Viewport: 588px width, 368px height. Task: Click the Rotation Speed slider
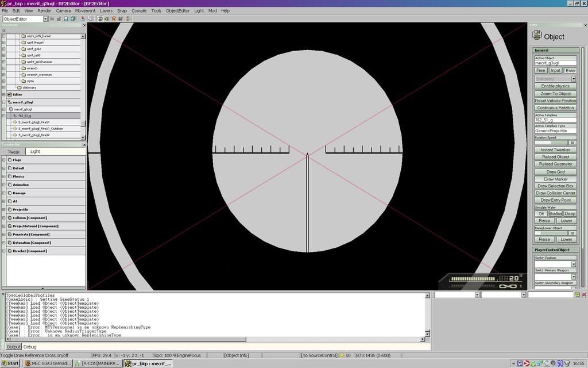pyautogui.click(x=551, y=142)
